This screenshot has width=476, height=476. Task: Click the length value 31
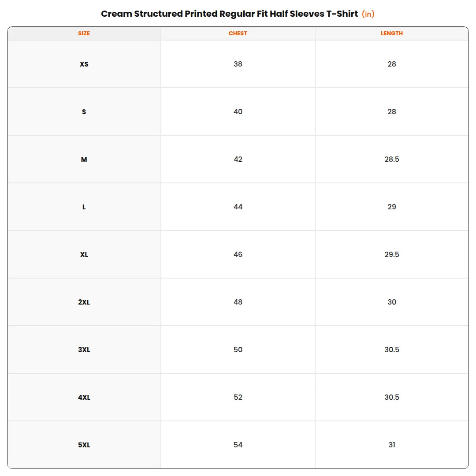392,445
